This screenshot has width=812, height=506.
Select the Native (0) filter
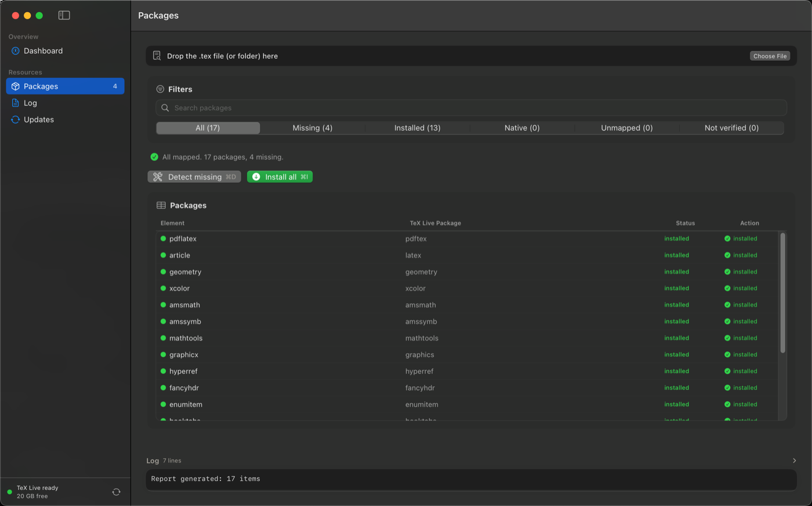point(522,128)
